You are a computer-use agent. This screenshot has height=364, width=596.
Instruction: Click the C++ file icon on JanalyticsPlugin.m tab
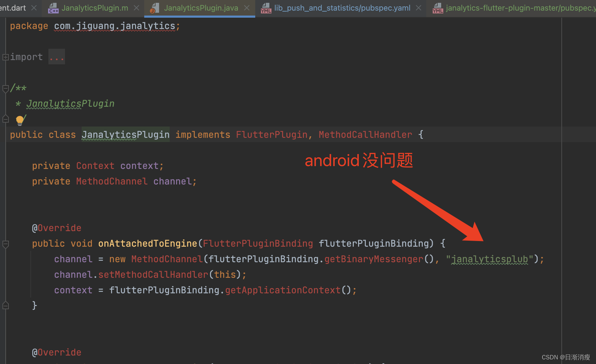point(53,8)
